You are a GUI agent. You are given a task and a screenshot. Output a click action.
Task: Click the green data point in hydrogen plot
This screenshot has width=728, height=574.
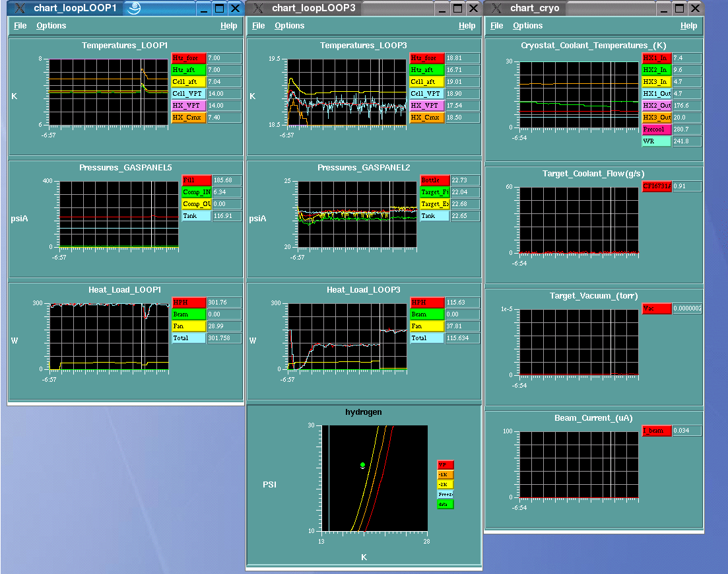362,465
